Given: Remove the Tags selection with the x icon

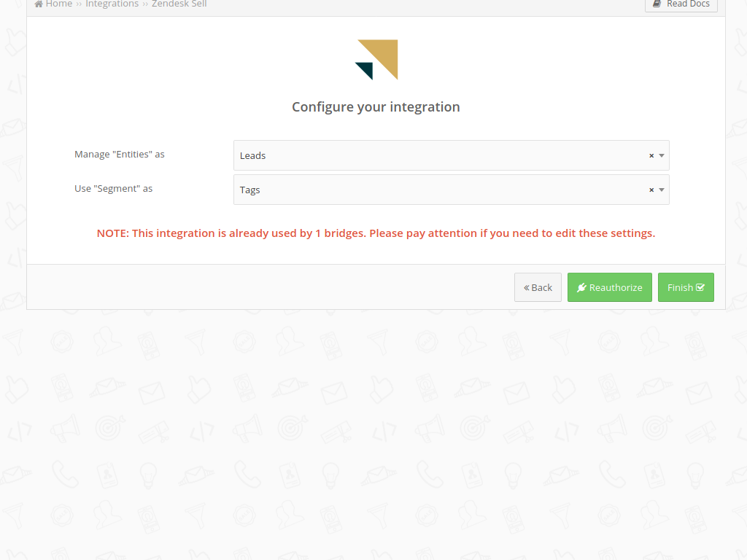Looking at the screenshot, I should pyautogui.click(x=651, y=190).
